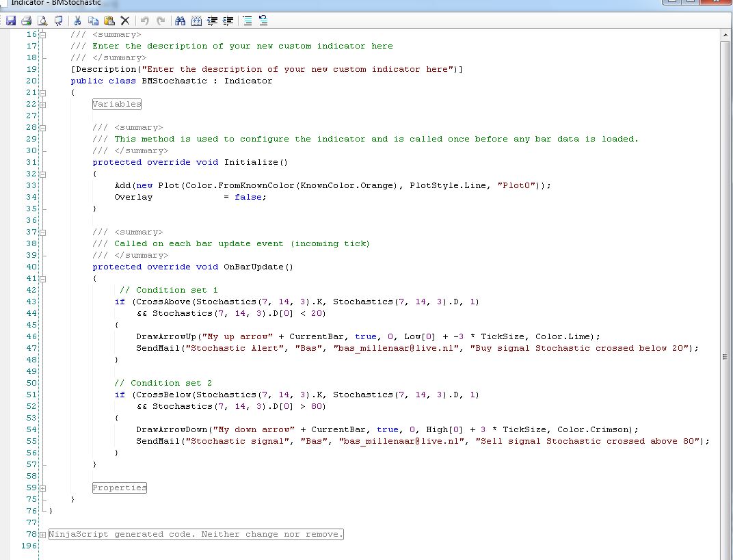Click the '// Condition set 2' comment

pyautogui.click(x=163, y=384)
